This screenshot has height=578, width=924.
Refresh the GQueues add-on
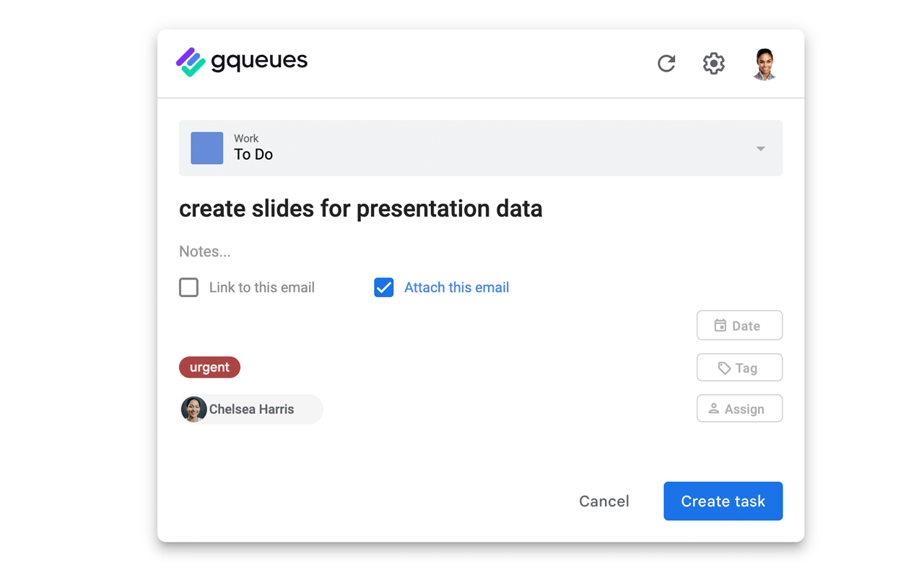666,64
